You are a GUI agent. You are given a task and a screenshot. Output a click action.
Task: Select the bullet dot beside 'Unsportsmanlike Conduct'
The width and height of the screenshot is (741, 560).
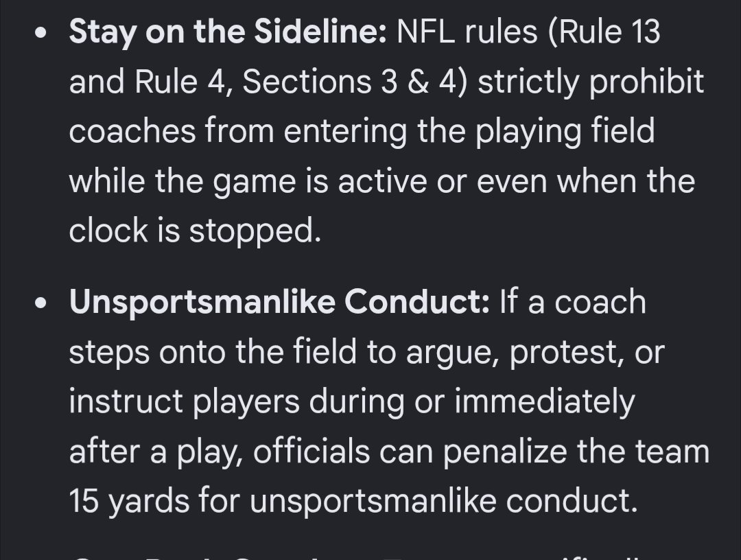pos(41,303)
